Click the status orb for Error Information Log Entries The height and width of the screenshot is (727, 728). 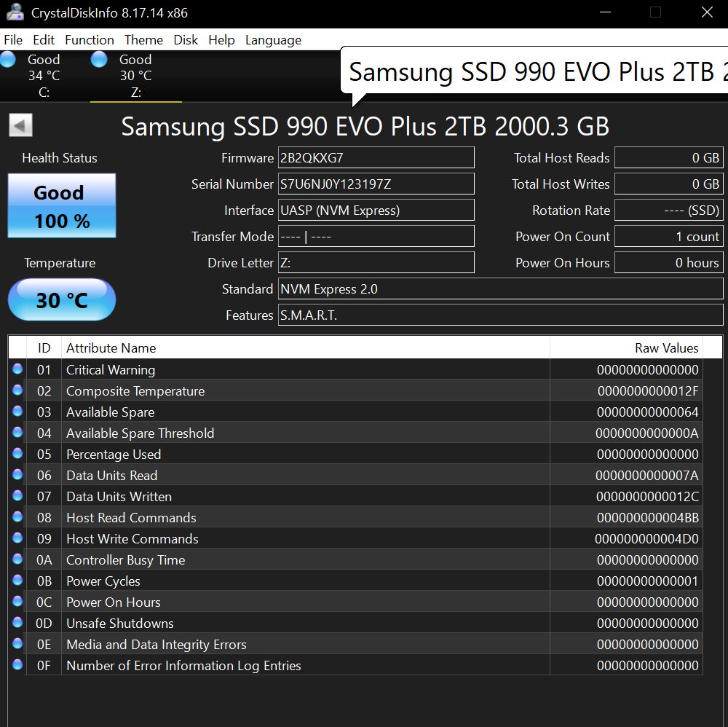[x=17, y=665]
